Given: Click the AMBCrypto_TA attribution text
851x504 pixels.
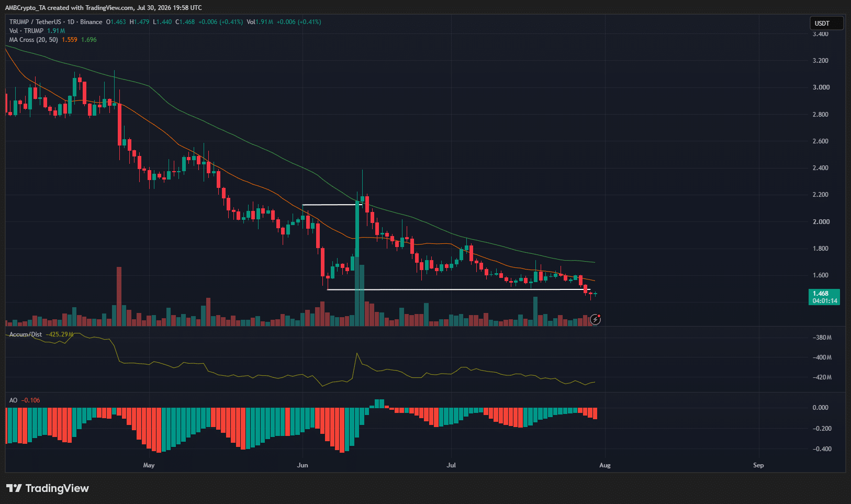Looking at the screenshot, I should [x=25, y=8].
